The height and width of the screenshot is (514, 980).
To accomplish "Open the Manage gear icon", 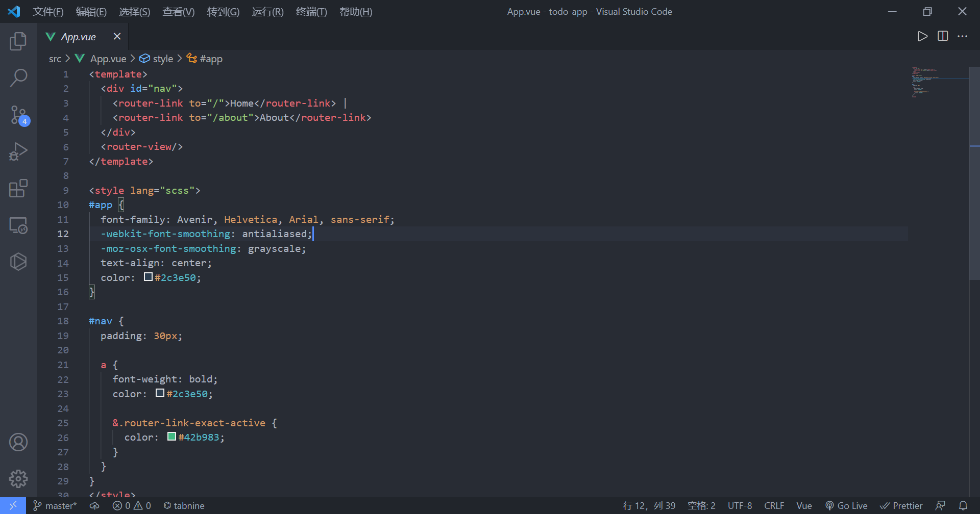I will coord(18,479).
